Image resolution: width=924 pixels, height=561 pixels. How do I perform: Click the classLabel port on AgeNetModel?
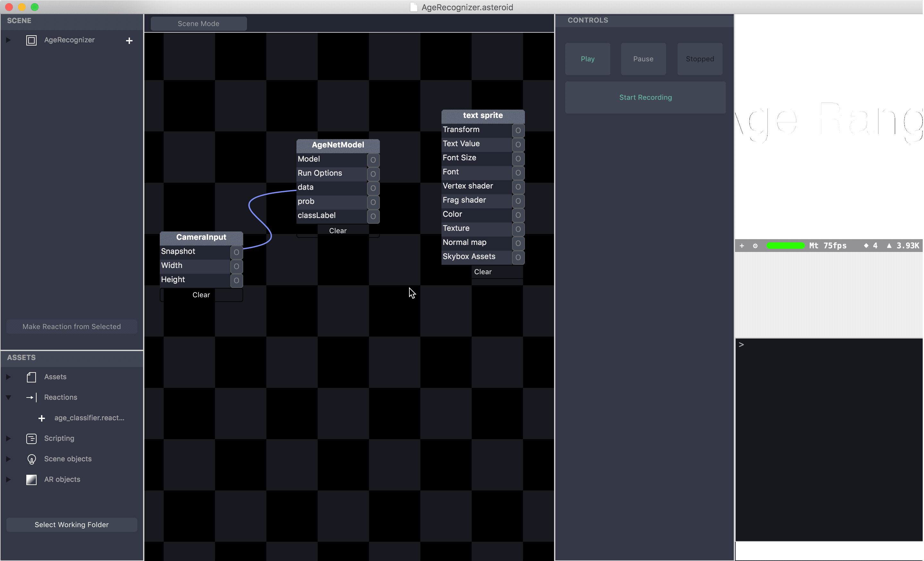[x=373, y=216]
